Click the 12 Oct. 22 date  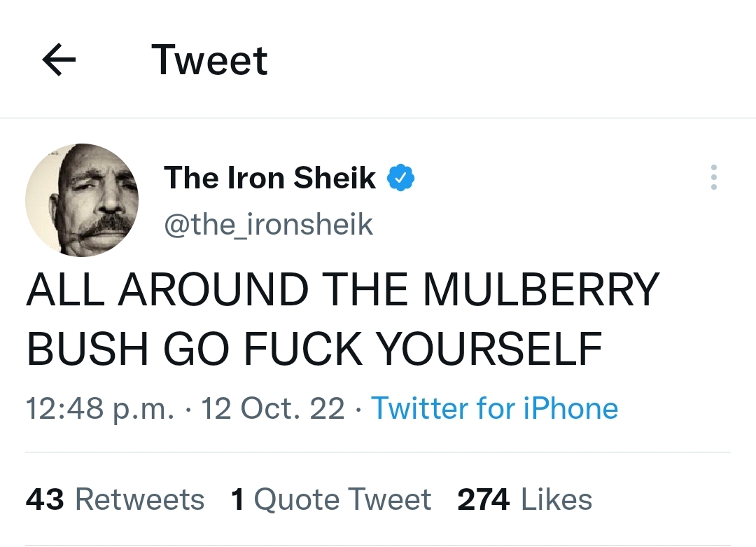pyautogui.click(x=273, y=408)
